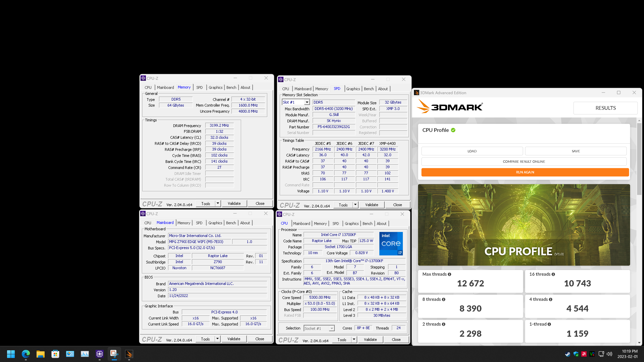
Task: Click info icon next to 2 threads
Action: point(443,324)
